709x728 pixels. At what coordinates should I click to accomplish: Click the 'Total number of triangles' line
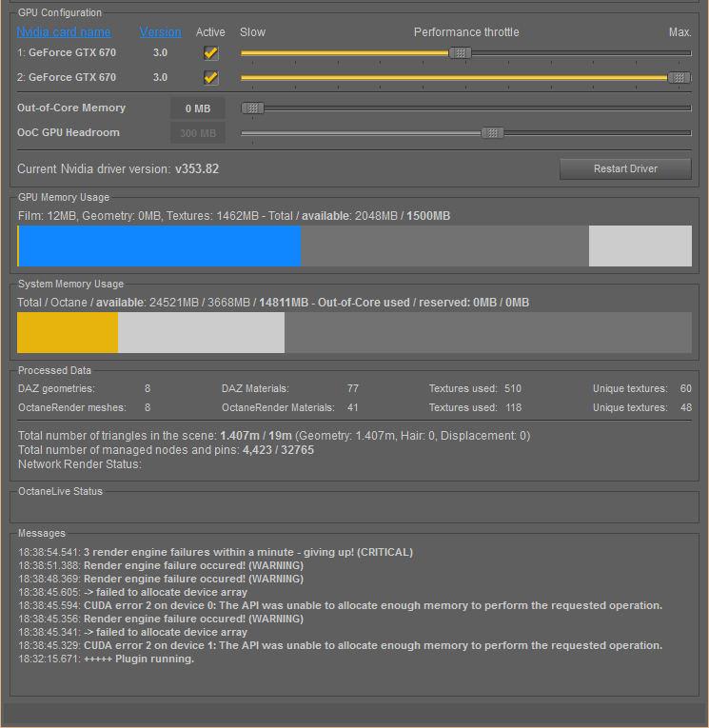[274, 436]
